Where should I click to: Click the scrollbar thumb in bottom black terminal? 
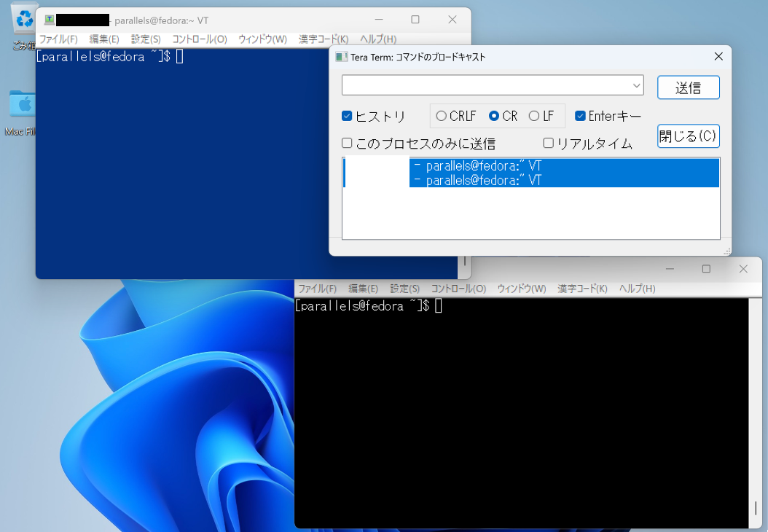(756, 507)
